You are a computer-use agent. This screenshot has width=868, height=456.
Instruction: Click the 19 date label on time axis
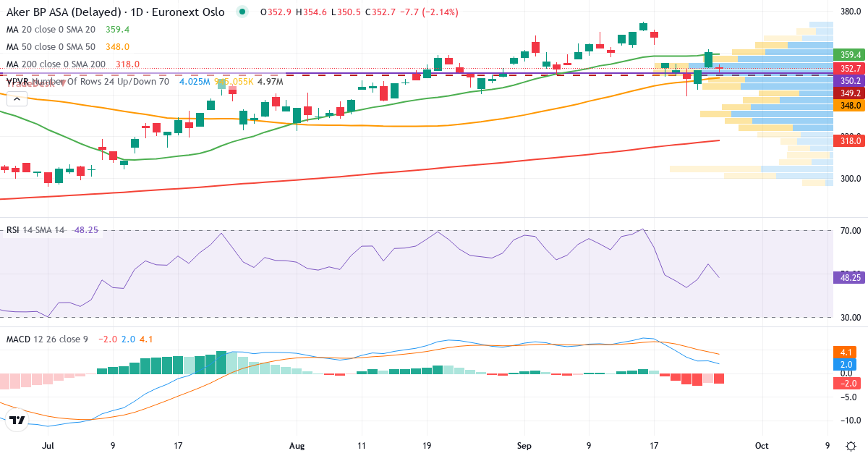pyautogui.click(x=427, y=446)
